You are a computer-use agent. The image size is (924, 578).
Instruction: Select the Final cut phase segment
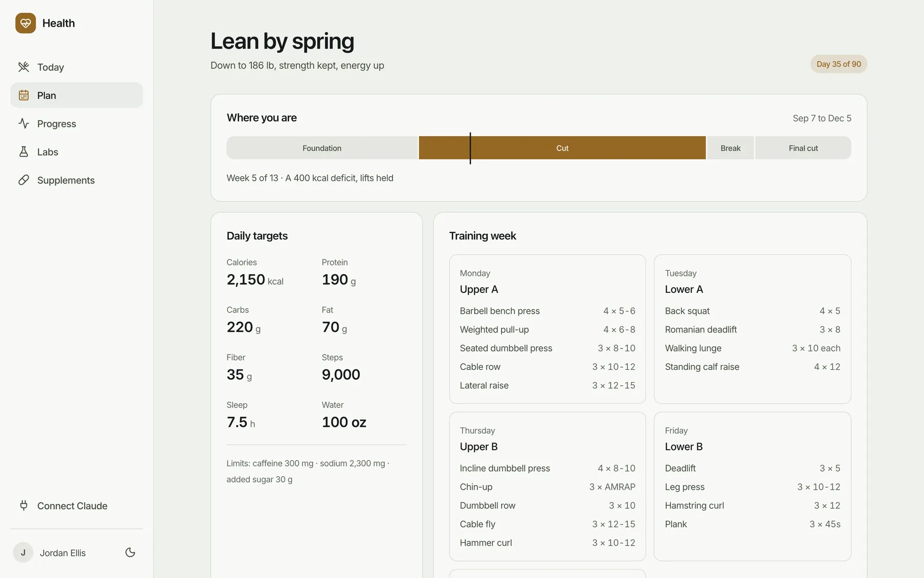[x=803, y=148]
